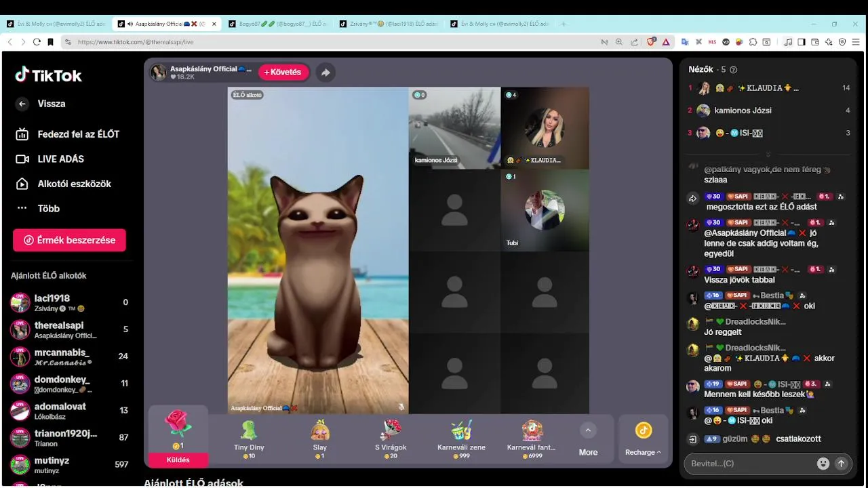Screen dimensions: 868x488
Task: Open laci1918 recommended live
Action: pos(69,302)
